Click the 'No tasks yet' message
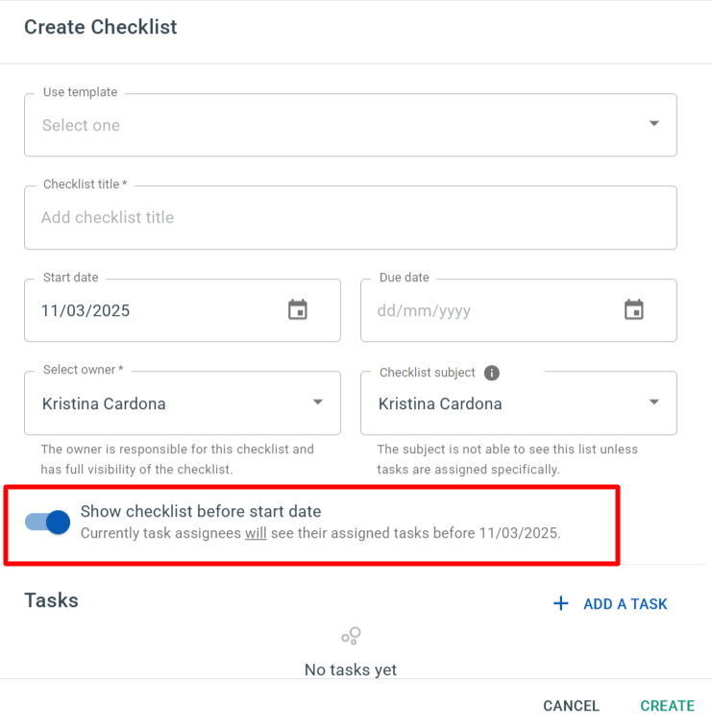Screen dimensions: 712x728 [351, 669]
